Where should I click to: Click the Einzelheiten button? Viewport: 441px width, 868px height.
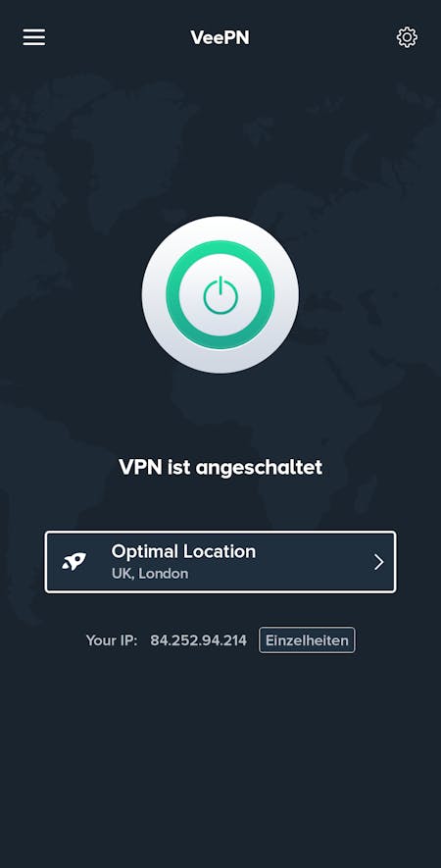[307, 640]
